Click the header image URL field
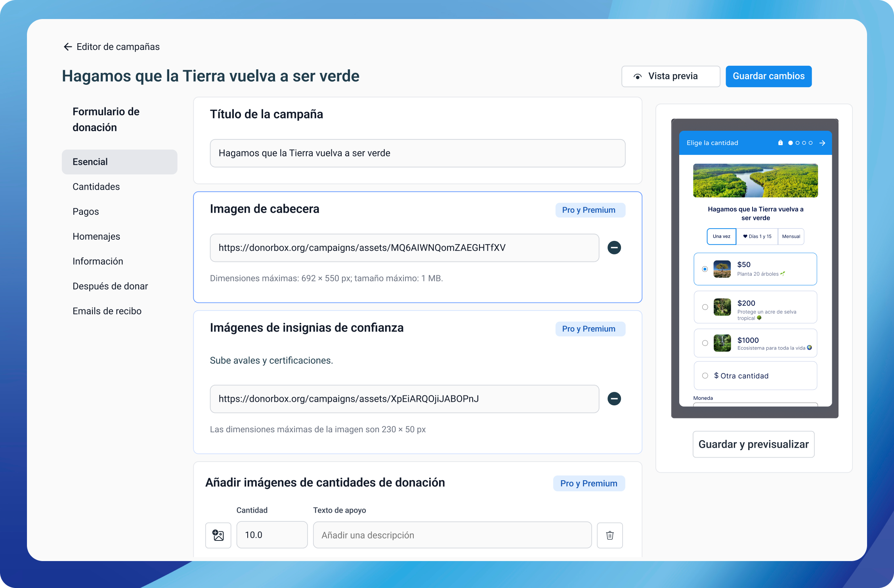Viewport: 894px width, 588px height. coord(404,248)
